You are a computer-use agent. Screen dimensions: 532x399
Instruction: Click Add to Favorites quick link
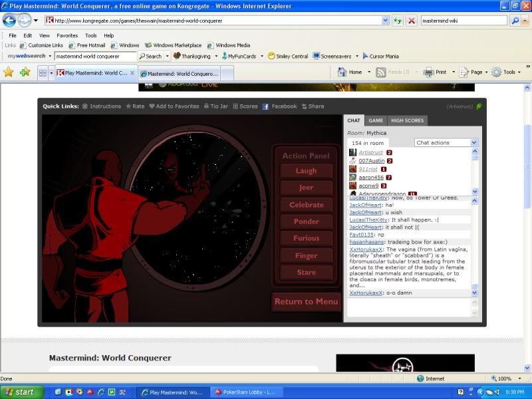[x=174, y=106]
